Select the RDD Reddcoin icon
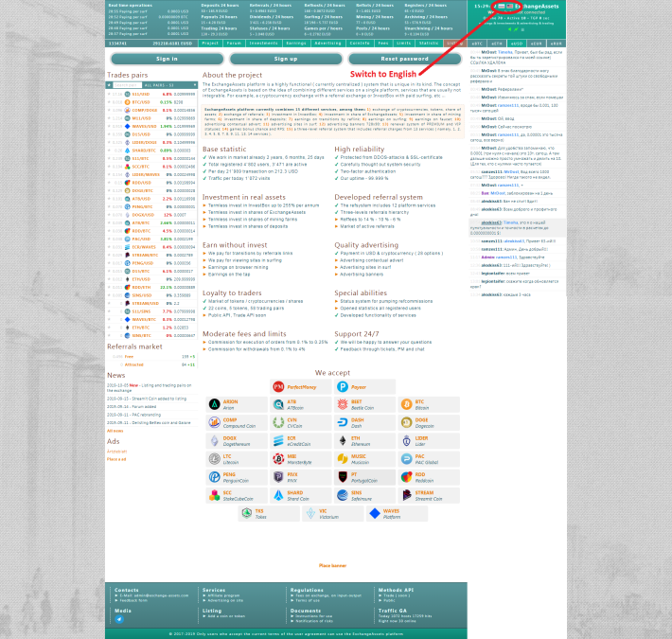The height and width of the screenshot is (639, 672). (406, 477)
